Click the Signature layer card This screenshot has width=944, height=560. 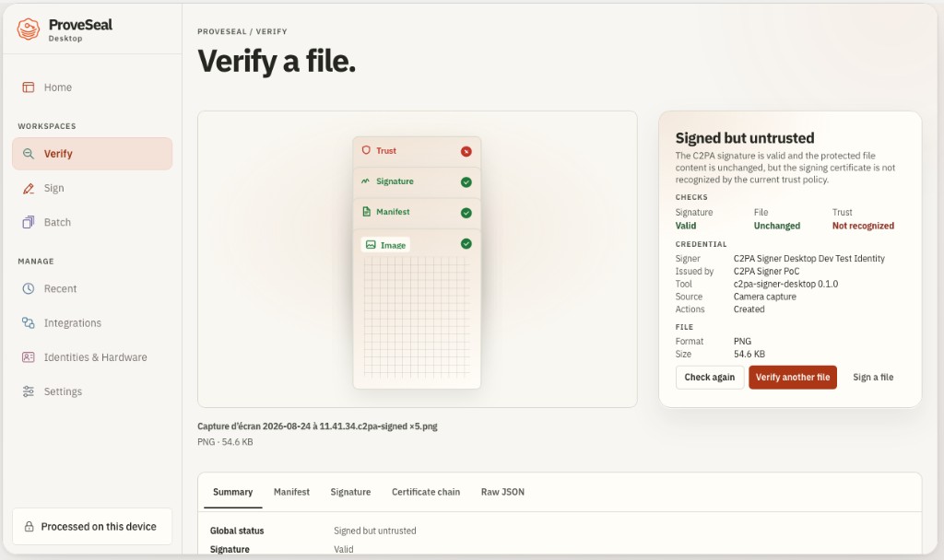(417, 182)
